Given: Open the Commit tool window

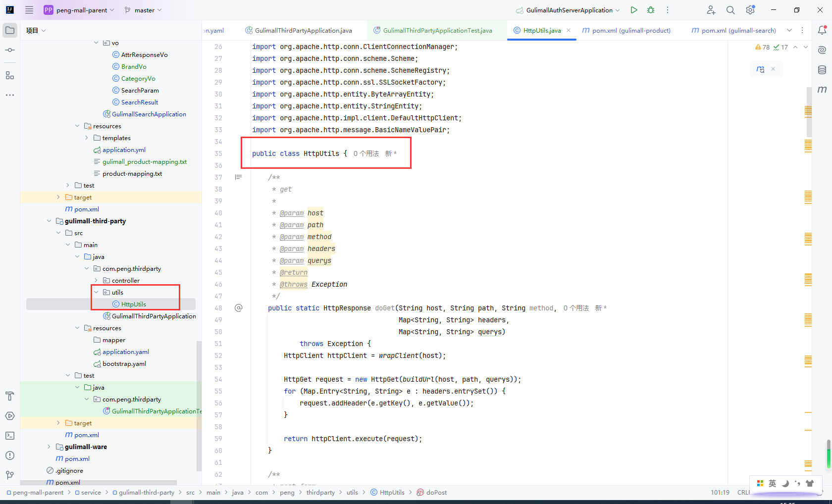Looking at the screenshot, I should [x=10, y=50].
